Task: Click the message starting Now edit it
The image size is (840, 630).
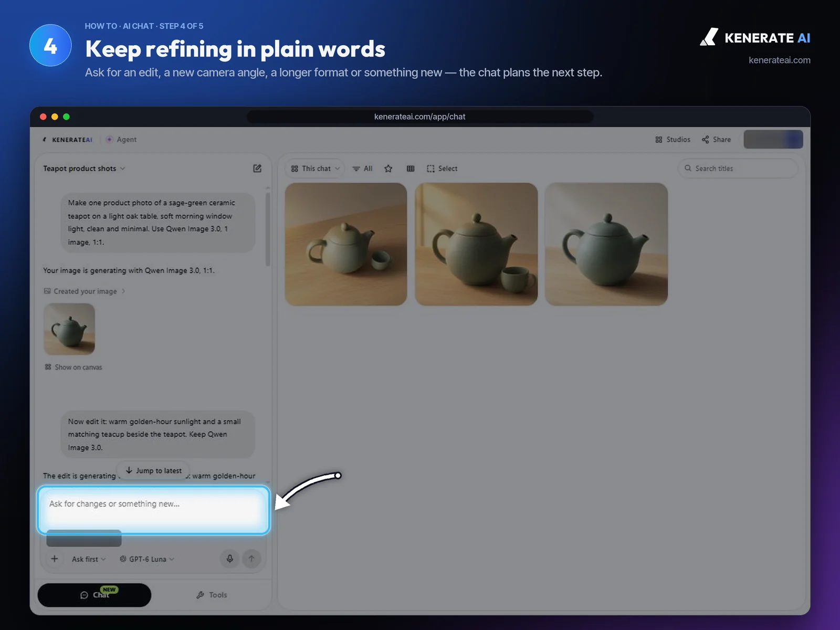Action: pyautogui.click(x=158, y=435)
